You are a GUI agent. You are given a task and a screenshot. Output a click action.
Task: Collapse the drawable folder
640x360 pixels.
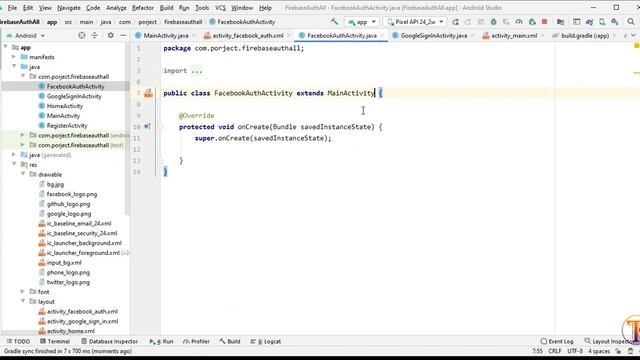point(23,174)
